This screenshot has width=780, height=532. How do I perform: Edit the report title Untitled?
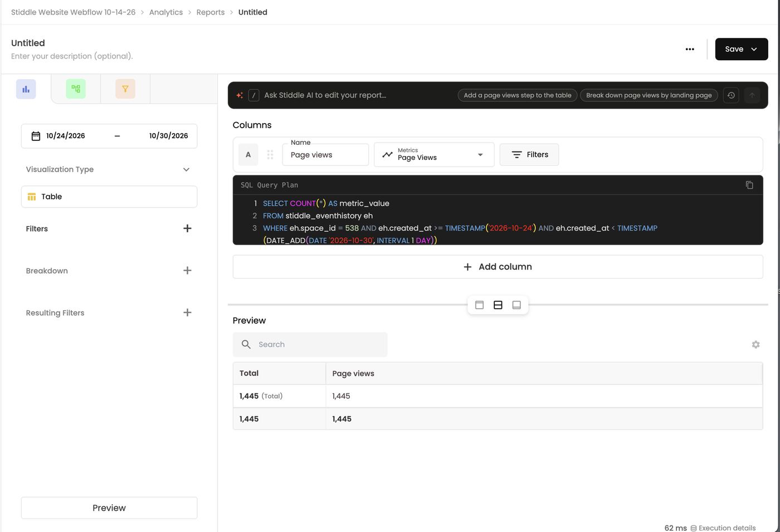(x=28, y=43)
